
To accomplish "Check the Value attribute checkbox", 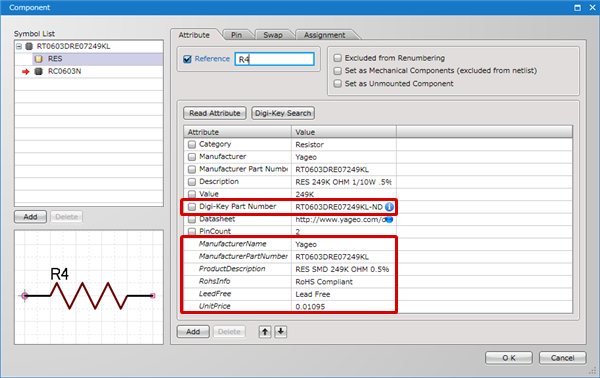I will (192, 194).
